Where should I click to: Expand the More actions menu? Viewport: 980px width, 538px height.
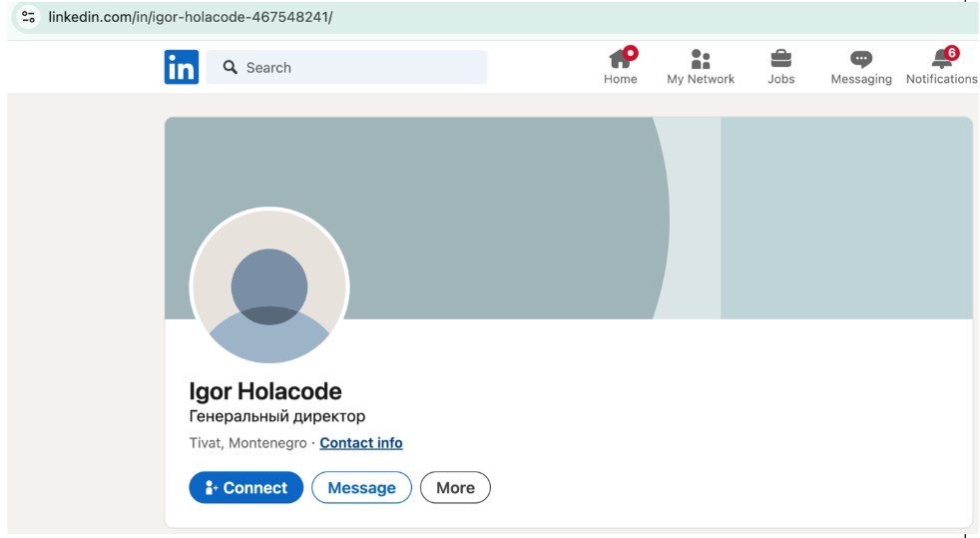pyautogui.click(x=455, y=488)
